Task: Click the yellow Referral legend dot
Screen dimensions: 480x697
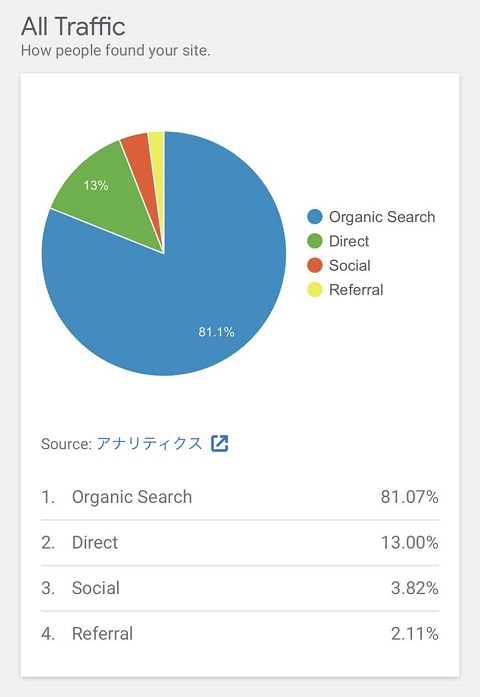Action: click(x=315, y=290)
